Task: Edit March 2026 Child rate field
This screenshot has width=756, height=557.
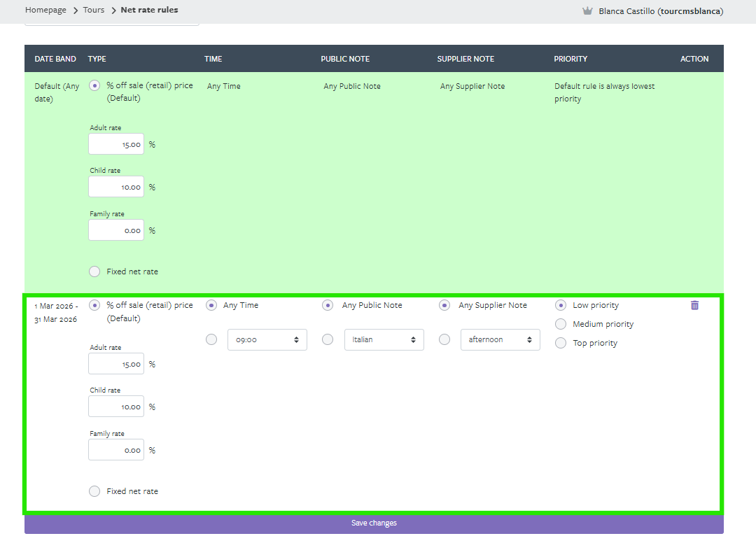Action: coord(116,406)
